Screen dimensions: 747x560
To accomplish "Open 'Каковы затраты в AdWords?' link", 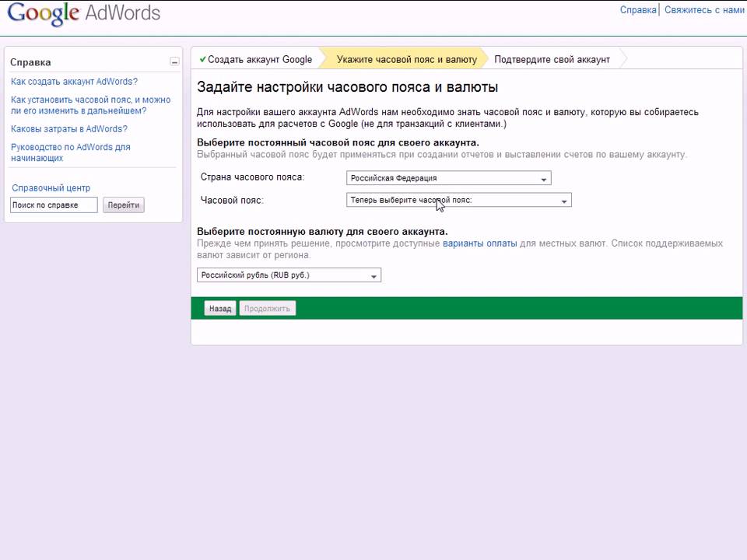I will (x=69, y=129).
